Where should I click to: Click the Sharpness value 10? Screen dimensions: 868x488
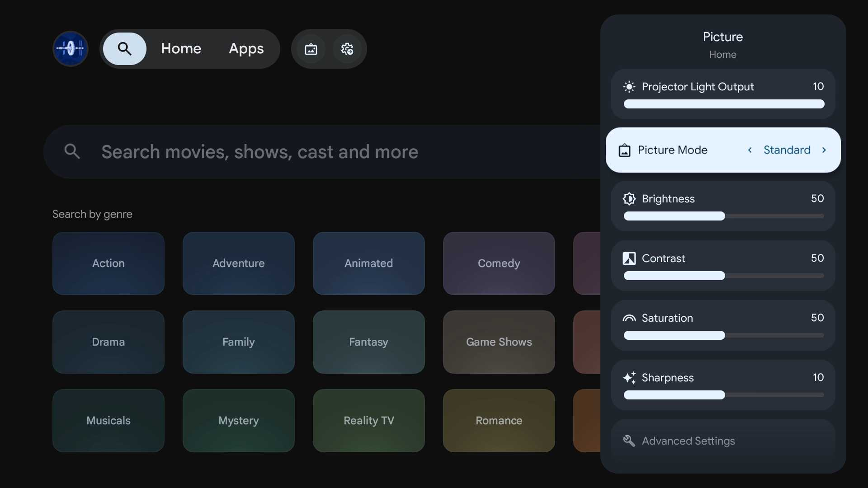[x=818, y=377]
